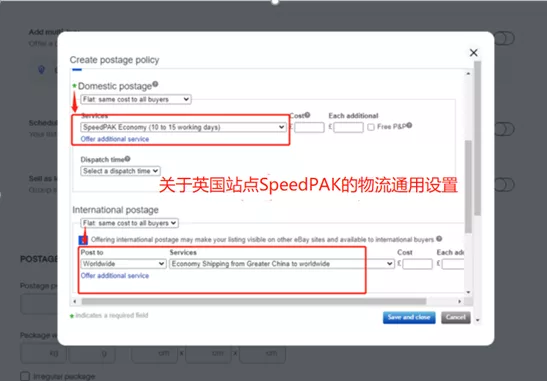Click horizontal scroll right arrow
Viewport: 547px width, 381px height.
coord(459,301)
